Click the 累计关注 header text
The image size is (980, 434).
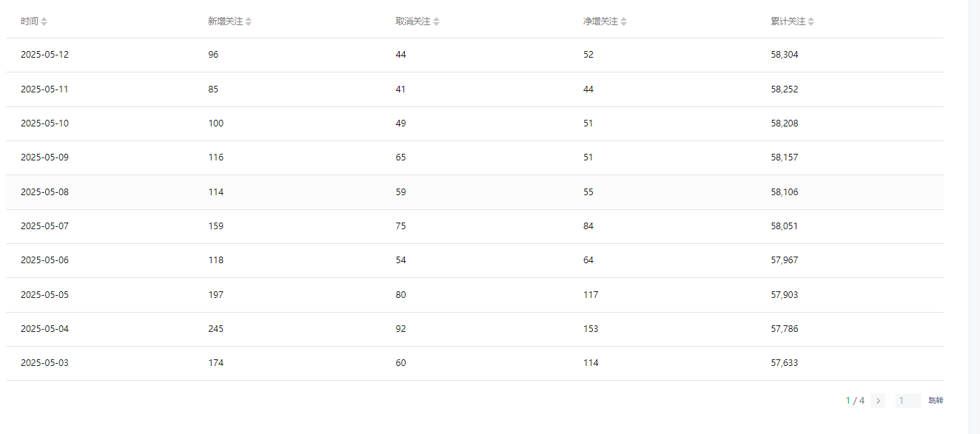coord(788,21)
